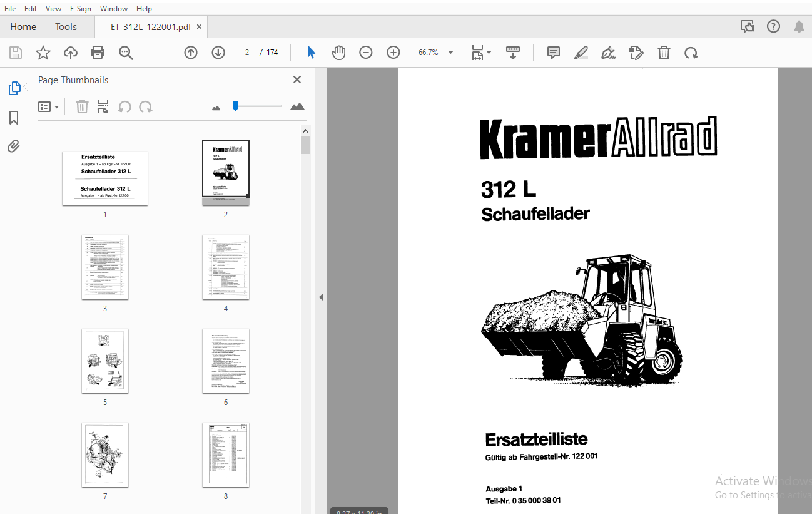Add a comment with the speech bubble icon
Viewport: 812px width, 514px height.
tap(554, 53)
